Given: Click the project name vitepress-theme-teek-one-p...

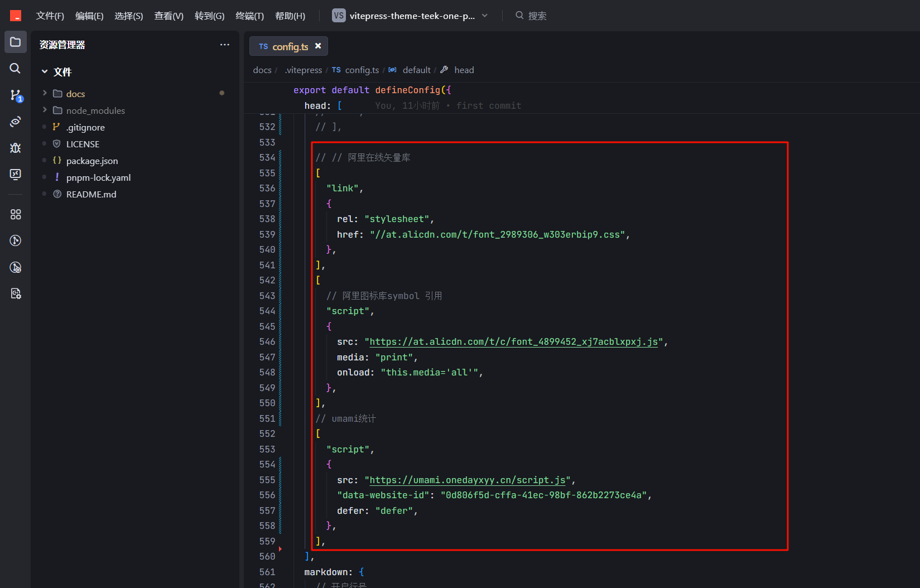Looking at the screenshot, I should pos(412,16).
